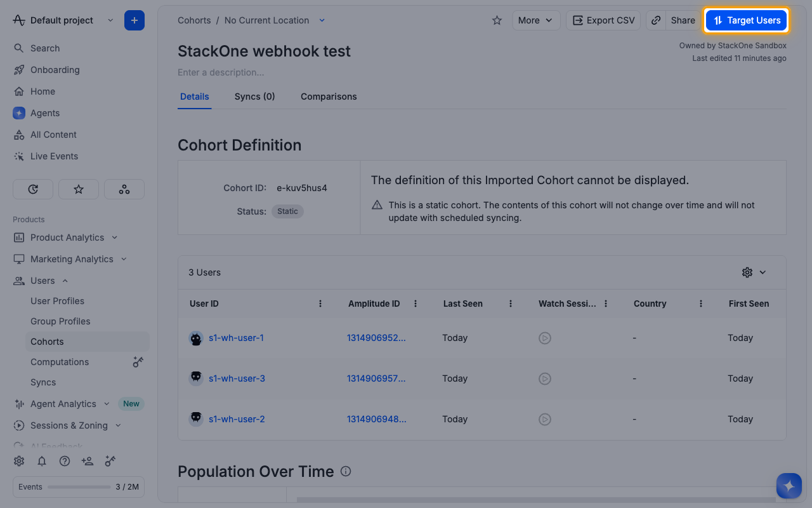812x508 pixels.
Task: Click the Events usage progress bar
Action: tap(79, 487)
